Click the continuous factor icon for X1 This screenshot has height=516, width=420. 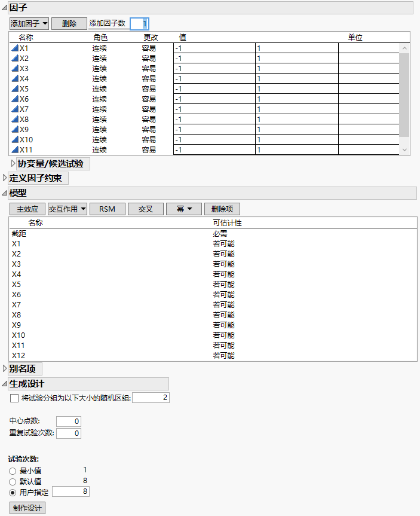tap(15, 48)
